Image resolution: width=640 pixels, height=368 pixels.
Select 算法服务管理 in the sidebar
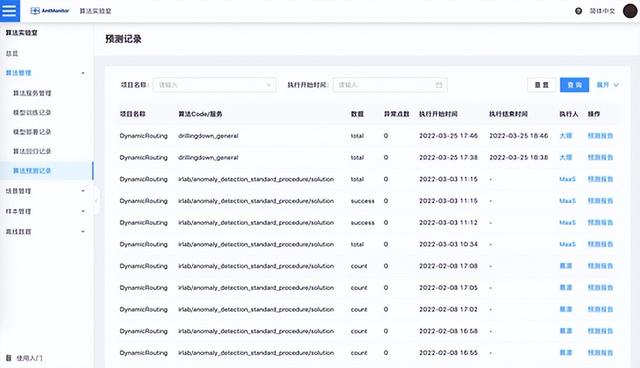coord(32,93)
